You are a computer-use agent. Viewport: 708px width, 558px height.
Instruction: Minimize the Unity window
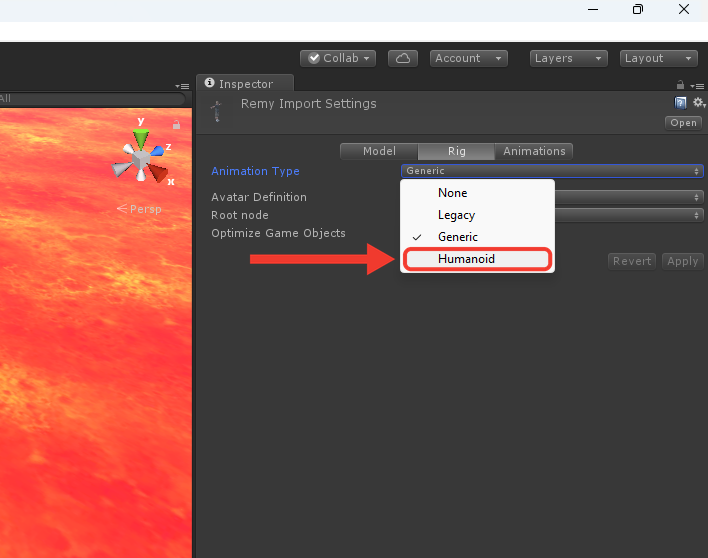[x=593, y=9]
